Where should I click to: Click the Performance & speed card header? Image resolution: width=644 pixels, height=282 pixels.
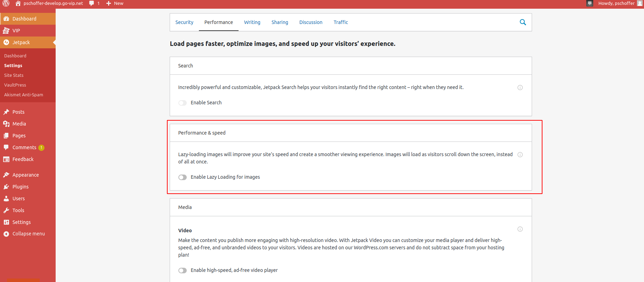coord(351,133)
